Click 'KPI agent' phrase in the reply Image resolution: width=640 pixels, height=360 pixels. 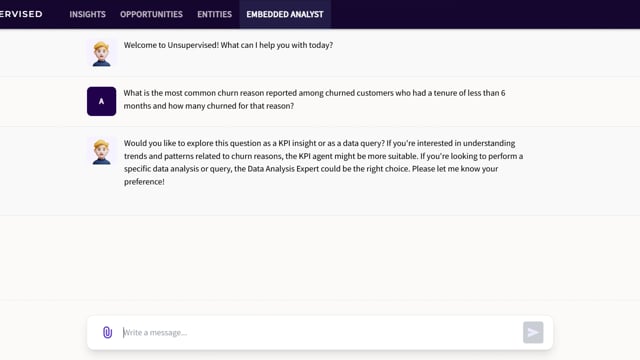click(315, 156)
